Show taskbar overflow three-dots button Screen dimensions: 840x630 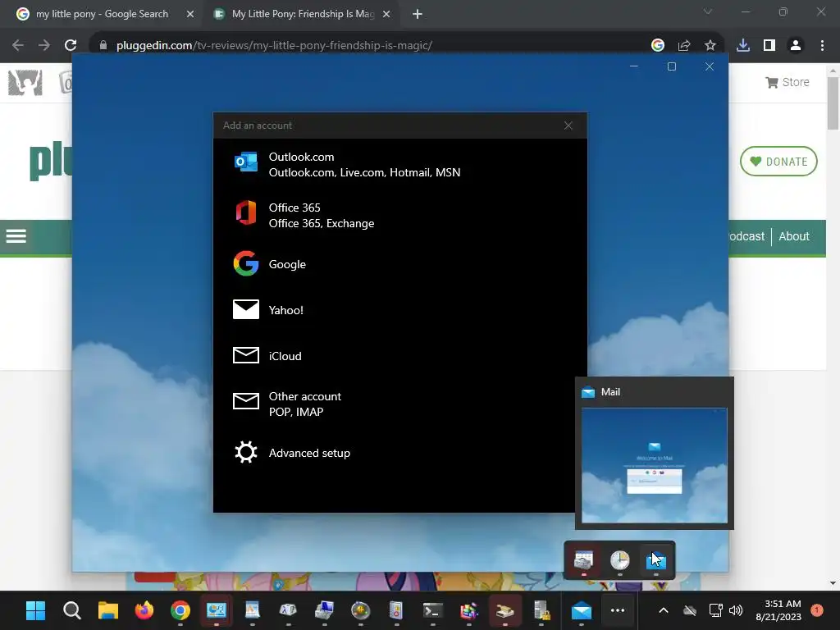click(x=618, y=610)
